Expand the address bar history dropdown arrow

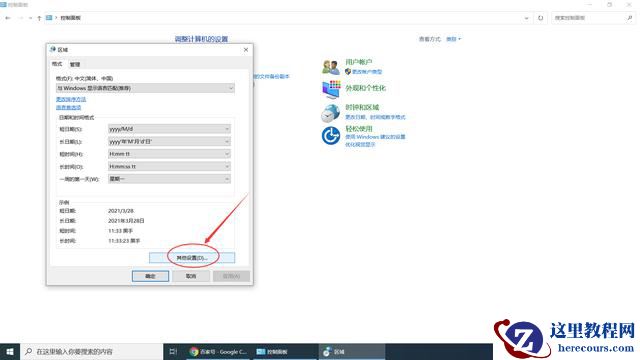(526, 18)
